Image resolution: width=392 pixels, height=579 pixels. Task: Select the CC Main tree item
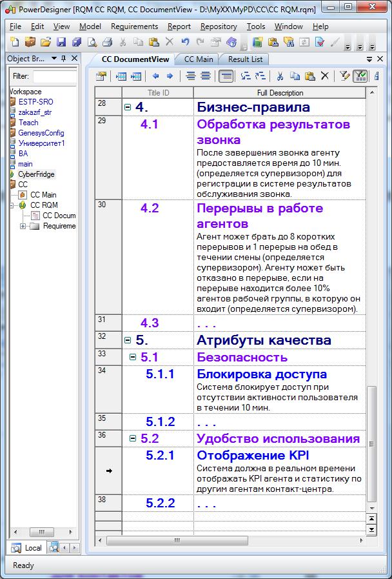43,194
